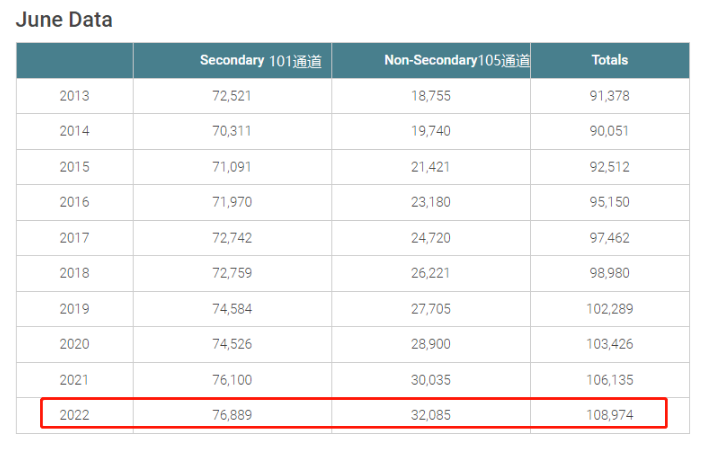Click the 2020 Non-Secondary value 28,900
The image size is (715, 461).
[431, 344]
